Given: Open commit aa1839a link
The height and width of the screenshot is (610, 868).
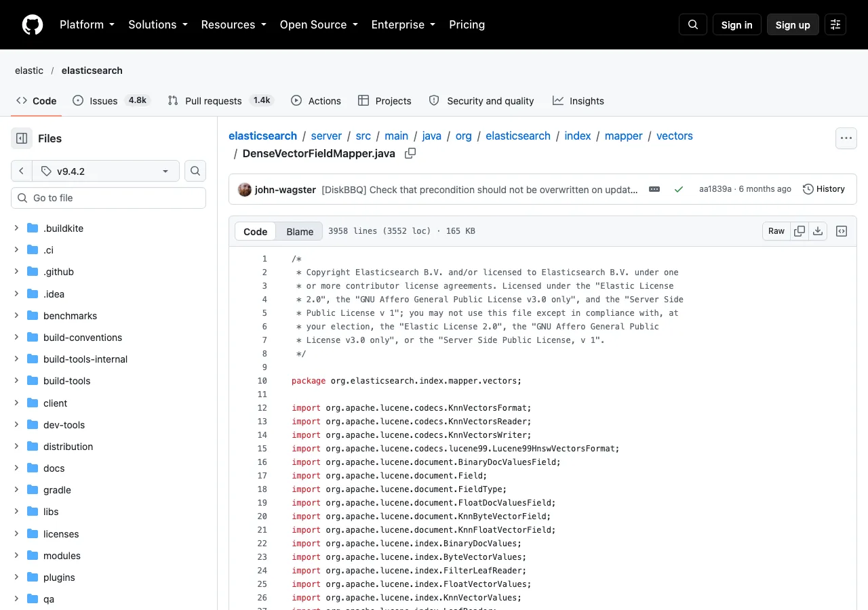Looking at the screenshot, I should point(715,189).
